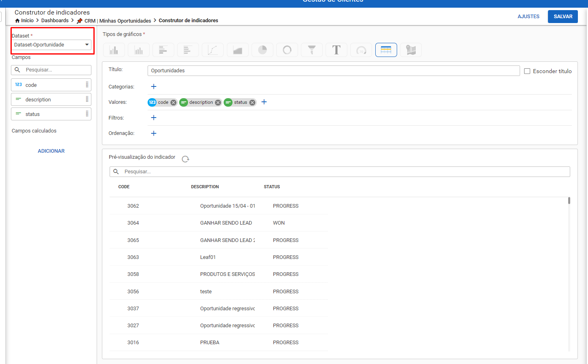Viewport: 588px width, 364px height.
Task: Select the gauge chart type
Action: click(361, 50)
